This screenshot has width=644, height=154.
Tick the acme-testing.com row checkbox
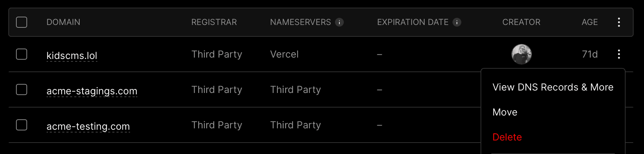[x=22, y=125]
